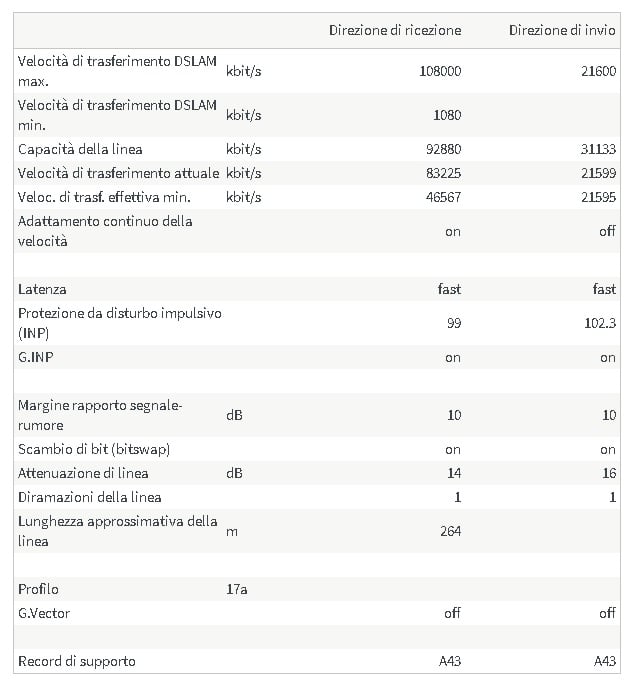Click the 83225 current transfer speed
Screen dimensions: 642x689
[x=443, y=173]
